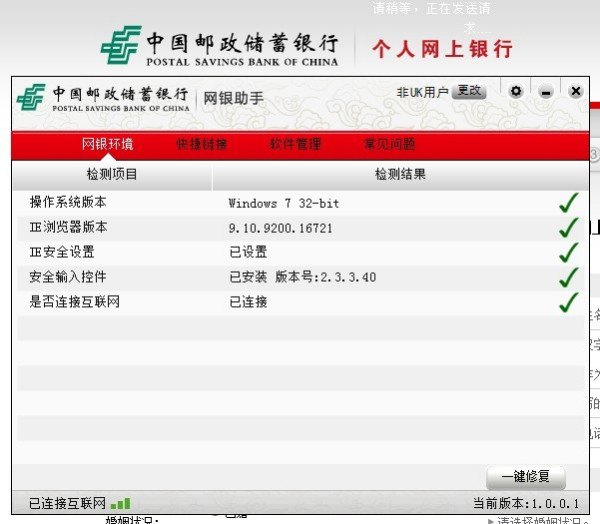This screenshot has width=600, height=524.
Task: Click the 已安装 版本号:2.3.3.40 result
Action: (302, 277)
